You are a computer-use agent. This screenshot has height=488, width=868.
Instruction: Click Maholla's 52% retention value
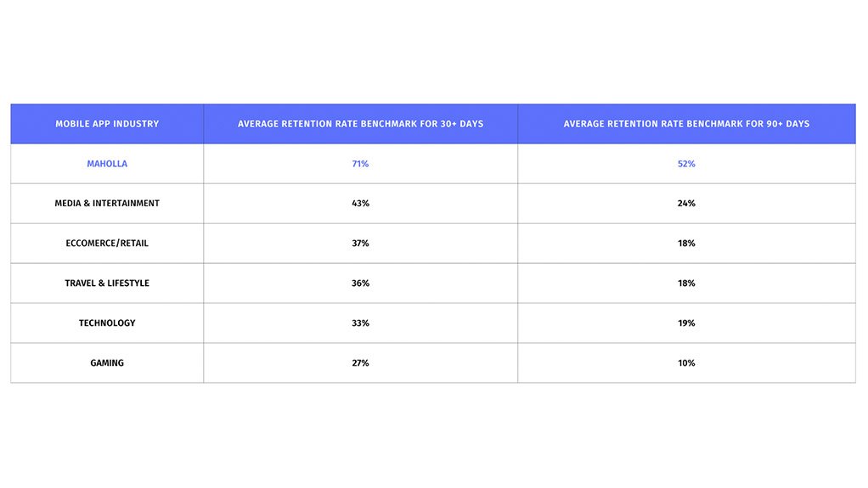point(686,164)
